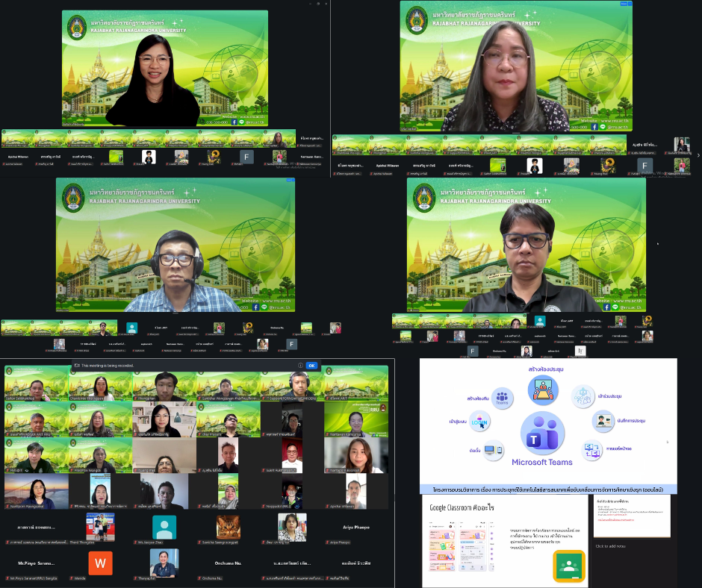The width and height of the screenshot is (702, 588).
Task: Click the LOGIN circle icon on the slide
Action: 479,423
